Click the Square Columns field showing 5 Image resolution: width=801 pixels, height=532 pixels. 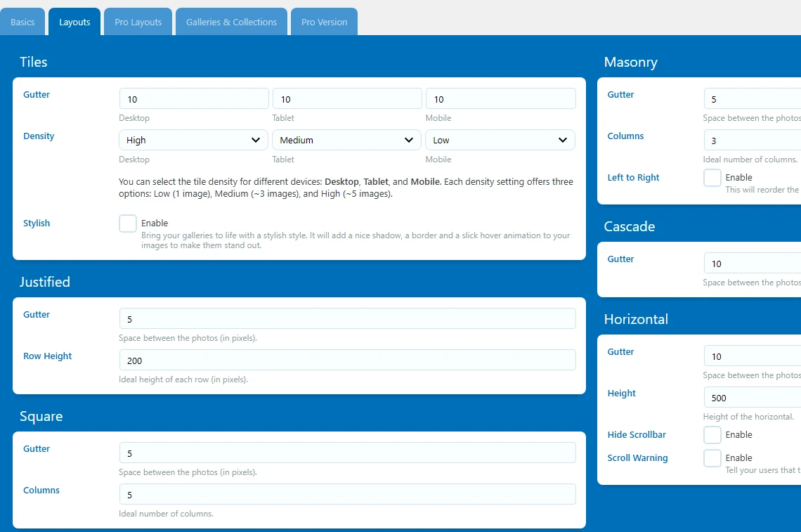(x=347, y=494)
